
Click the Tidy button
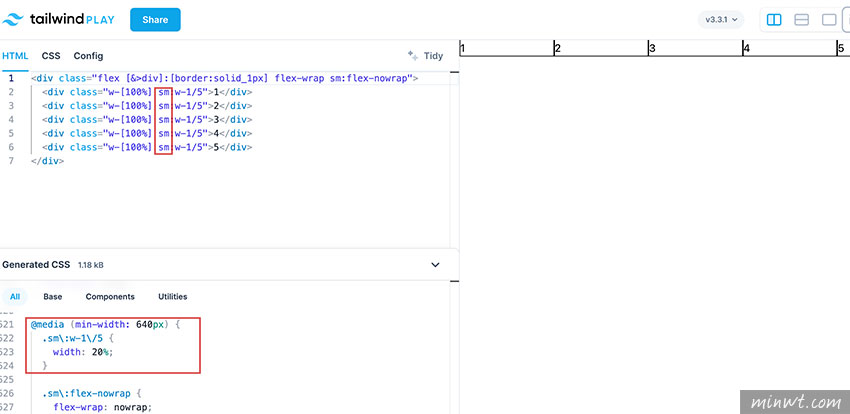(x=426, y=55)
